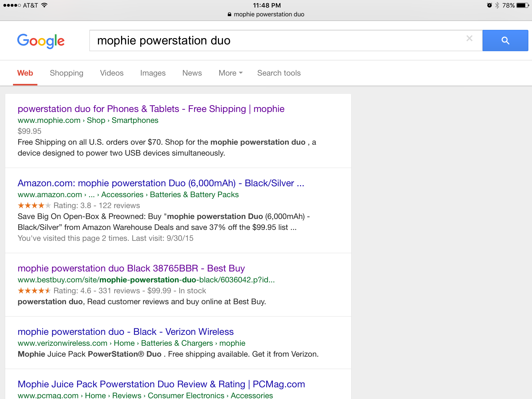Open the Amazon.com mophie powerstation result
Image resolution: width=532 pixels, height=399 pixels.
click(161, 183)
